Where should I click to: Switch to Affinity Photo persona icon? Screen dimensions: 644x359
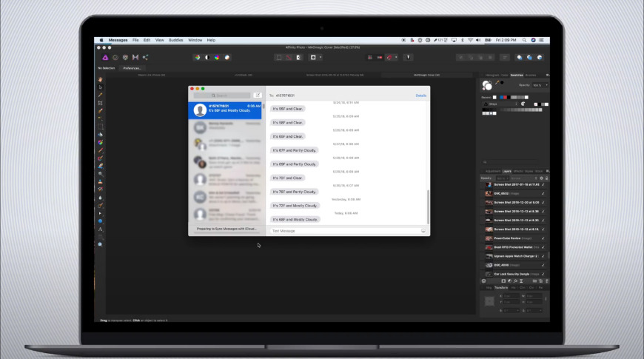coord(105,58)
